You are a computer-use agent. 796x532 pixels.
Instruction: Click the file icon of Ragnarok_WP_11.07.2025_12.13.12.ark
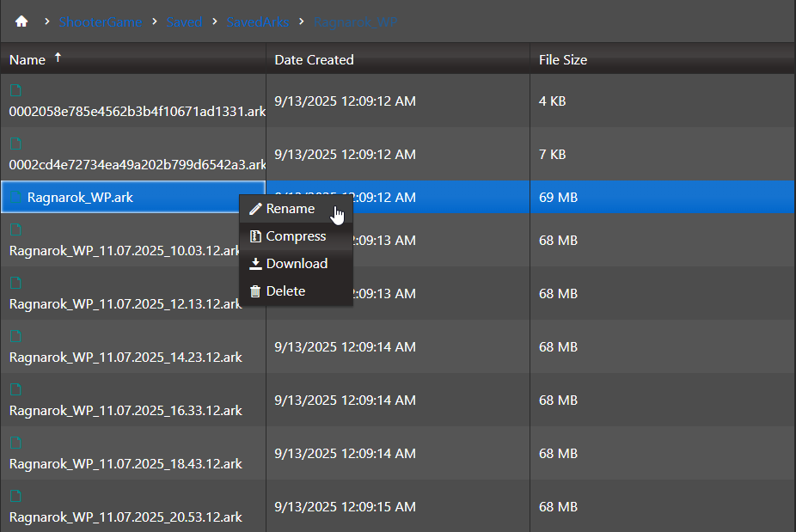coord(15,283)
